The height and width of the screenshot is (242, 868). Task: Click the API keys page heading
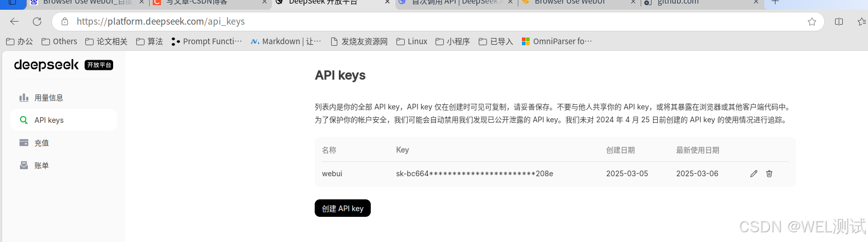340,76
